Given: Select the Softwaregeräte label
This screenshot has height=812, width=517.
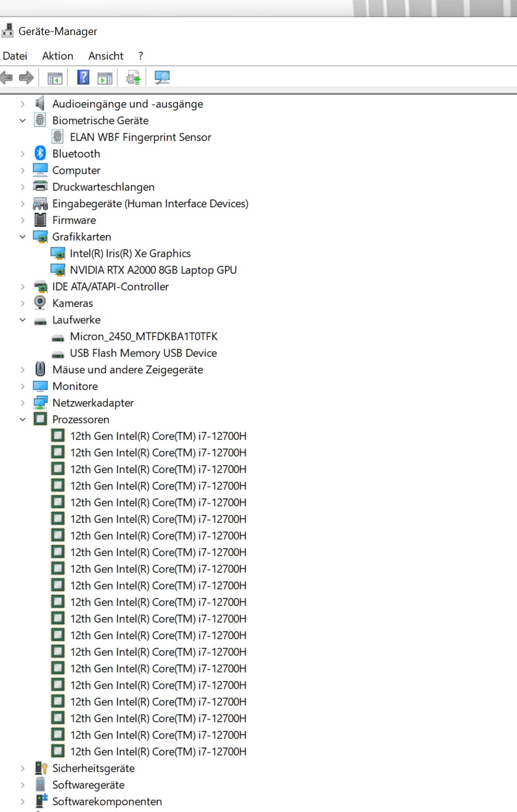Looking at the screenshot, I should (x=89, y=785).
